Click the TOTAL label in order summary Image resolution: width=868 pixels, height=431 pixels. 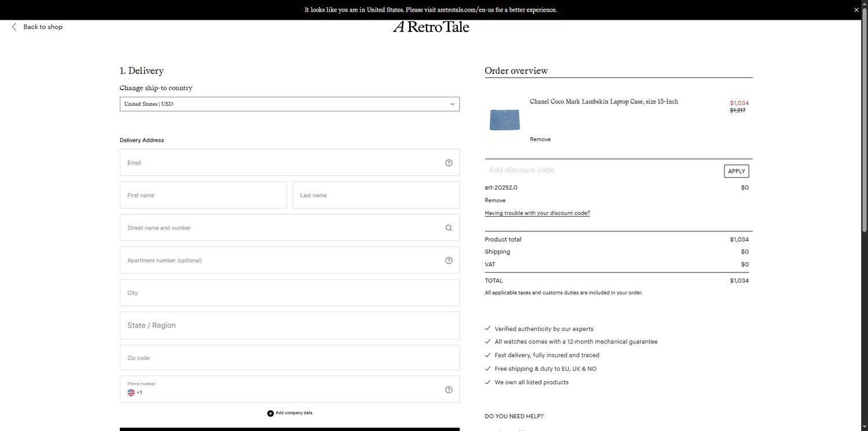pyautogui.click(x=494, y=281)
